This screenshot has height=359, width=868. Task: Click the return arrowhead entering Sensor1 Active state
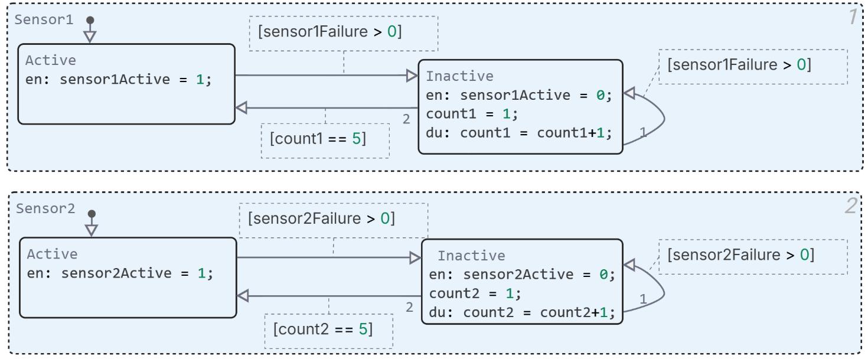242,108
